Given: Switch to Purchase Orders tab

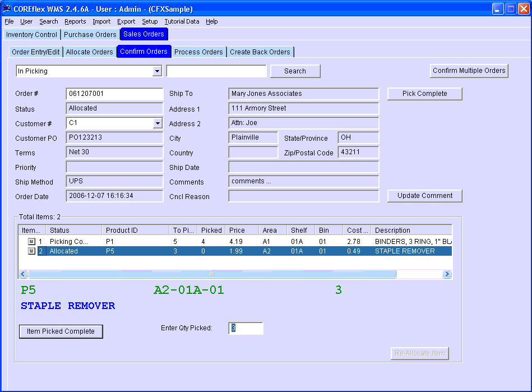Looking at the screenshot, I should pos(90,35).
